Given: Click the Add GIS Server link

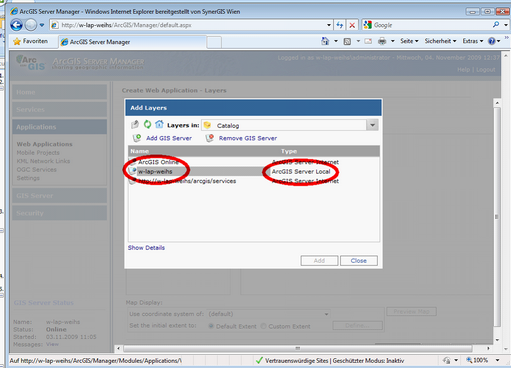Looking at the screenshot, I should (169, 138).
